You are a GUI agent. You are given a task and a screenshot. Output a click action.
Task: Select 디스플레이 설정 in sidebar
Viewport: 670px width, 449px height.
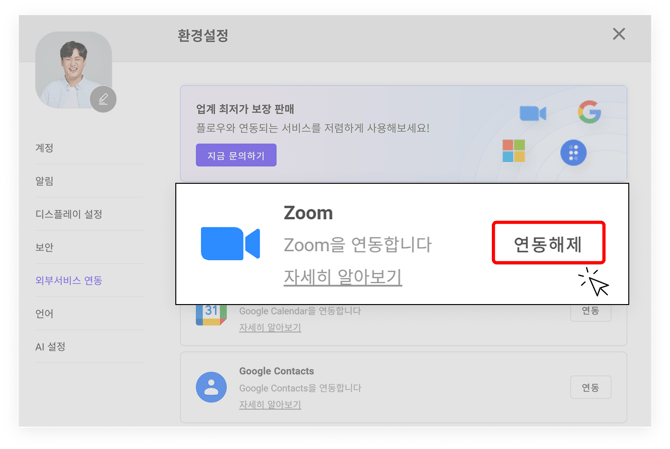[69, 214]
